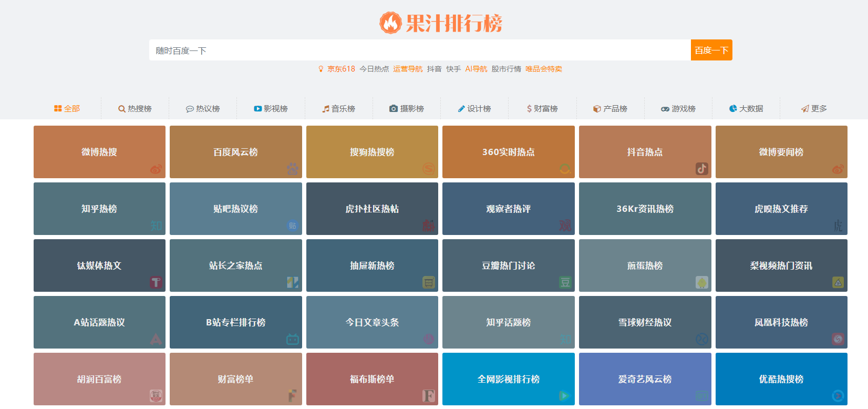Click the Weibo logo icon on 微博热搜 card
868x409 pixels.
click(156, 169)
